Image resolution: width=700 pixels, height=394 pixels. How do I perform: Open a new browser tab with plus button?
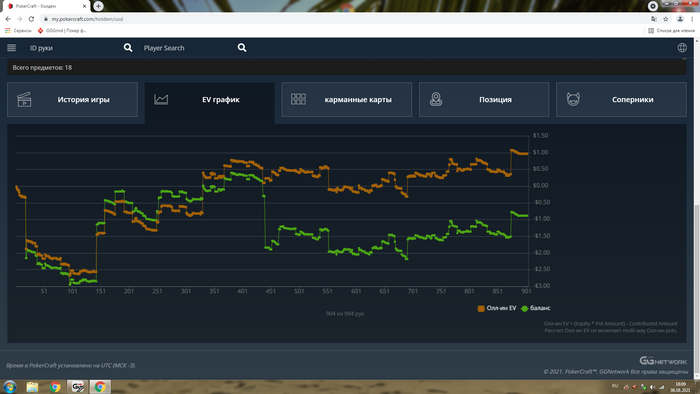[x=98, y=6]
